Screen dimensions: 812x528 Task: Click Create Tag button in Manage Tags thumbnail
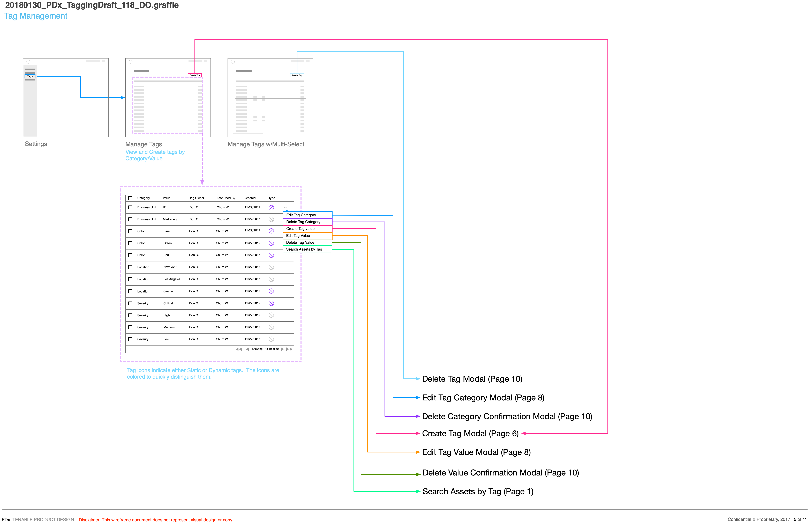point(195,75)
